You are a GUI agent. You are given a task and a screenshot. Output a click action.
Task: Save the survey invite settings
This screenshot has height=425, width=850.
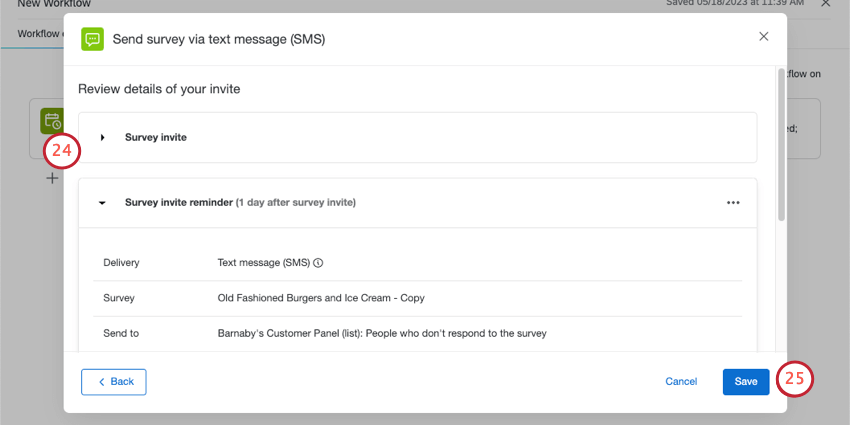tap(746, 381)
